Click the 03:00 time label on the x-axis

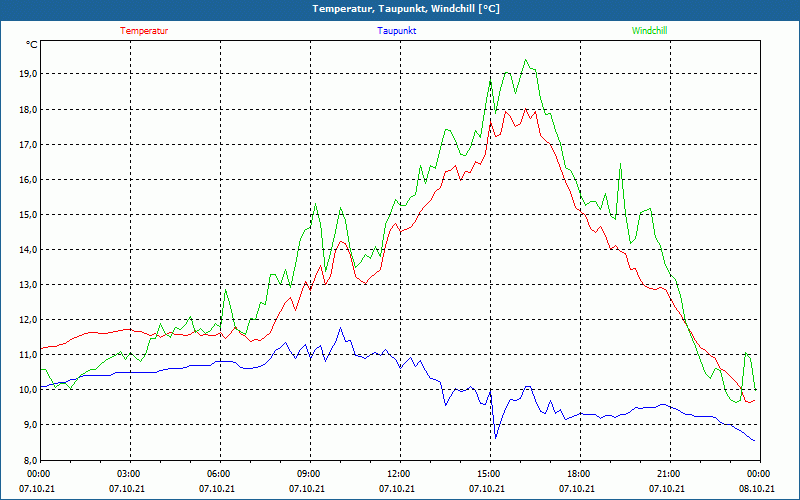[130, 474]
